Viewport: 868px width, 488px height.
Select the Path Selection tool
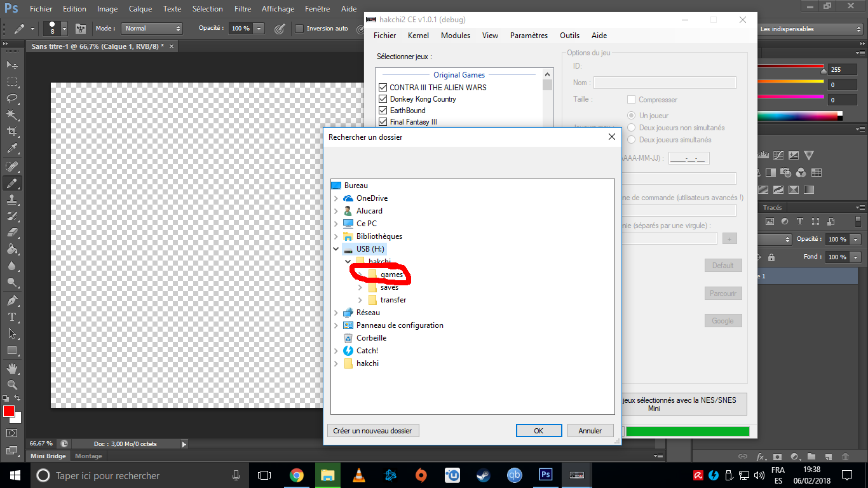(12, 333)
